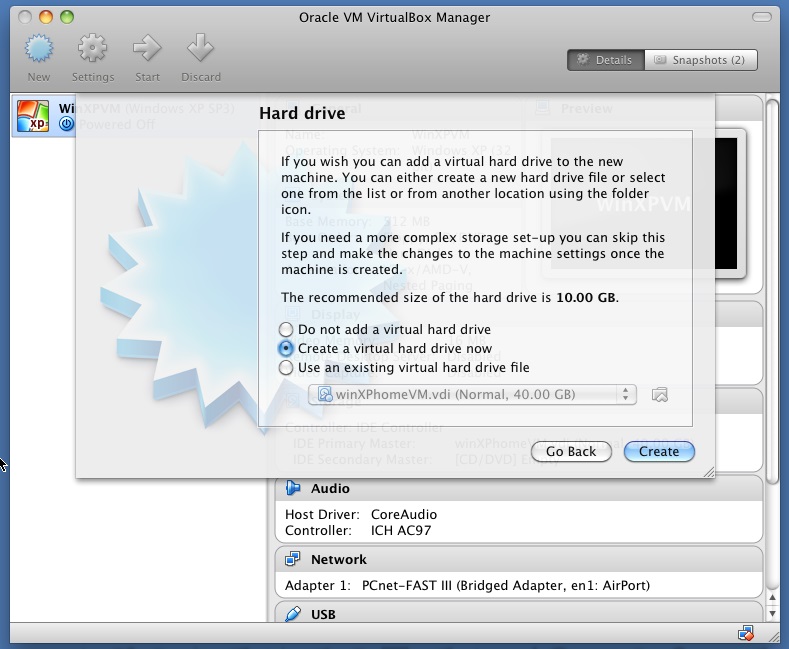Select Create a virtual hard drive now
789x649 pixels.
[286, 348]
